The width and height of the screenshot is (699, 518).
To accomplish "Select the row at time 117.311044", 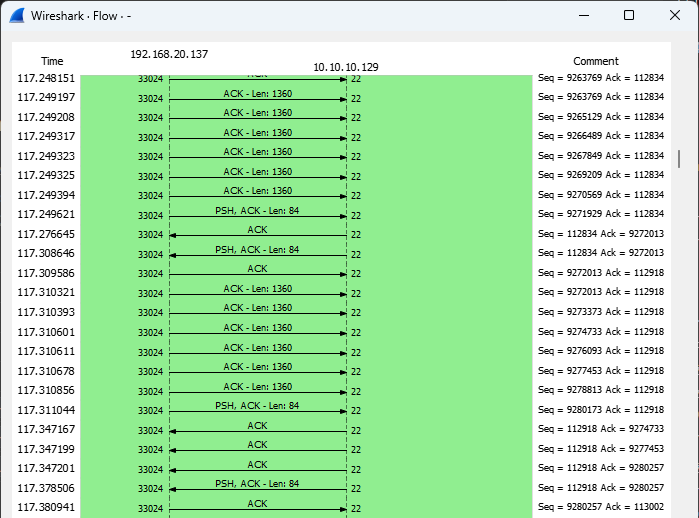I will tap(341, 410).
